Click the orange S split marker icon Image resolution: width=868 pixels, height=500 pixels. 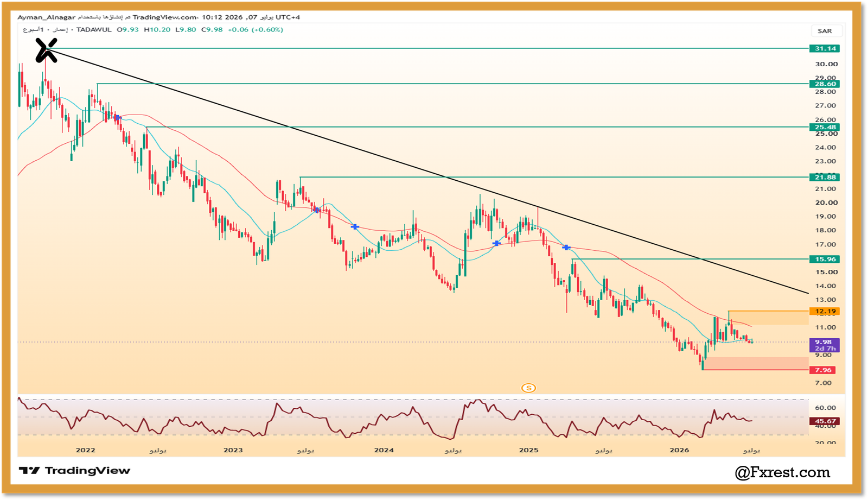click(528, 388)
